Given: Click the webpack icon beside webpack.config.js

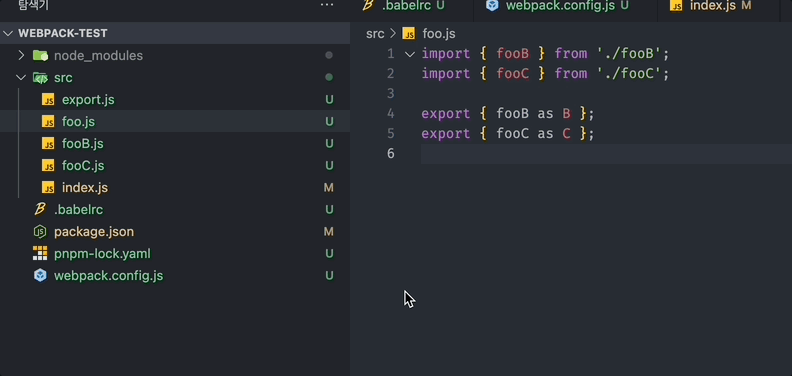Looking at the screenshot, I should click(x=40, y=275).
